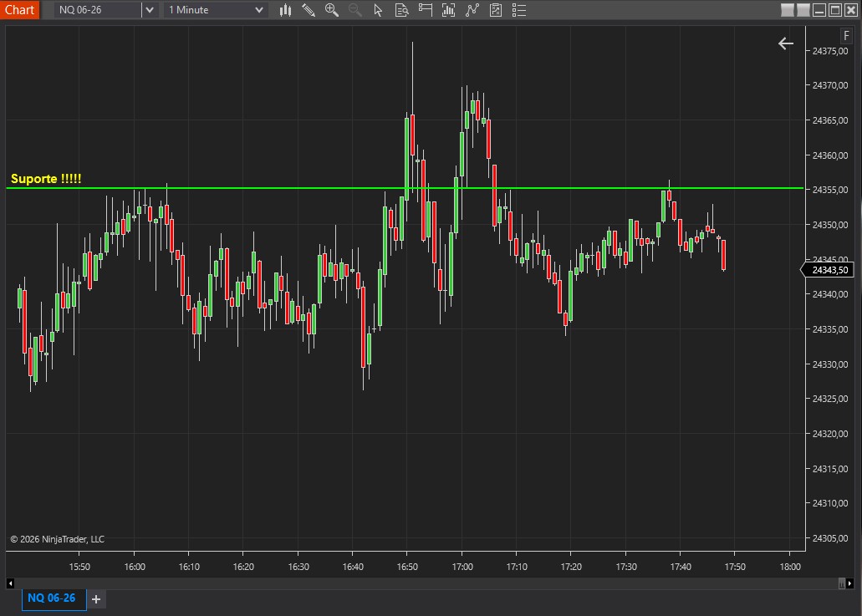Click the horizontal scrollbar left arrow
Image resolution: width=862 pixels, height=616 pixels.
click(11, 583)
